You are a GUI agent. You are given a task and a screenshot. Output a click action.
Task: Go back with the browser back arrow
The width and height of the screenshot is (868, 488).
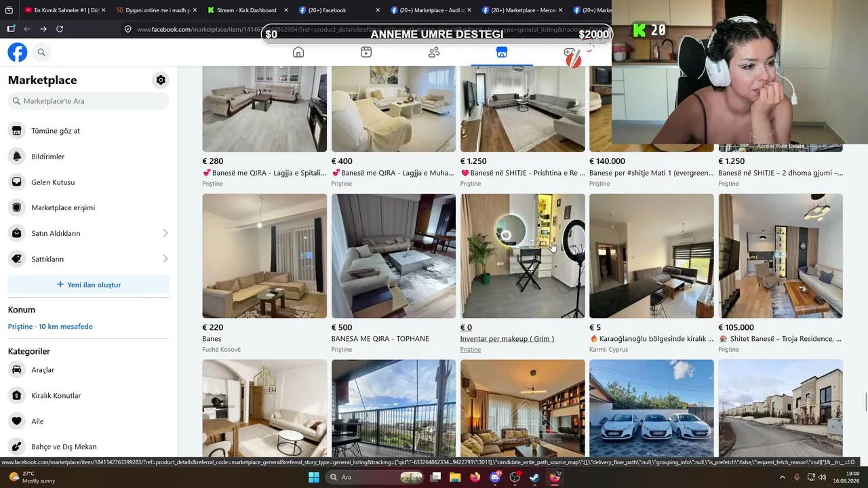(x=27, y=29)
